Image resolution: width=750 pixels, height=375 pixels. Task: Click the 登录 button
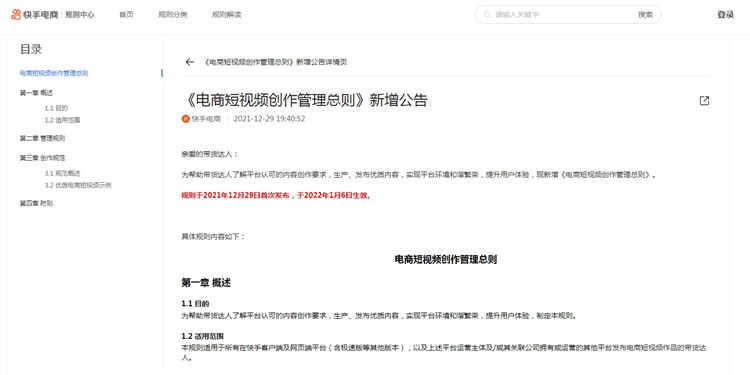pyautogui.click(x=725, y=15)
